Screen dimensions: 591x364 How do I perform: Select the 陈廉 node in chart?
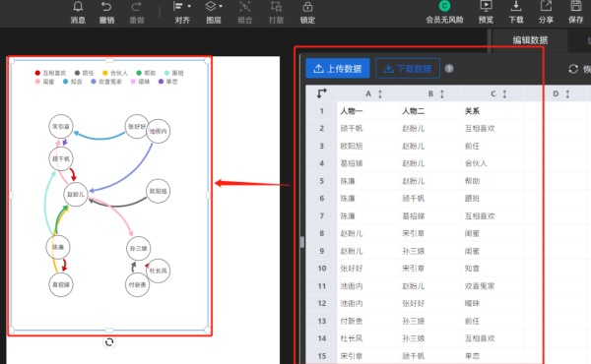(58, 247)
